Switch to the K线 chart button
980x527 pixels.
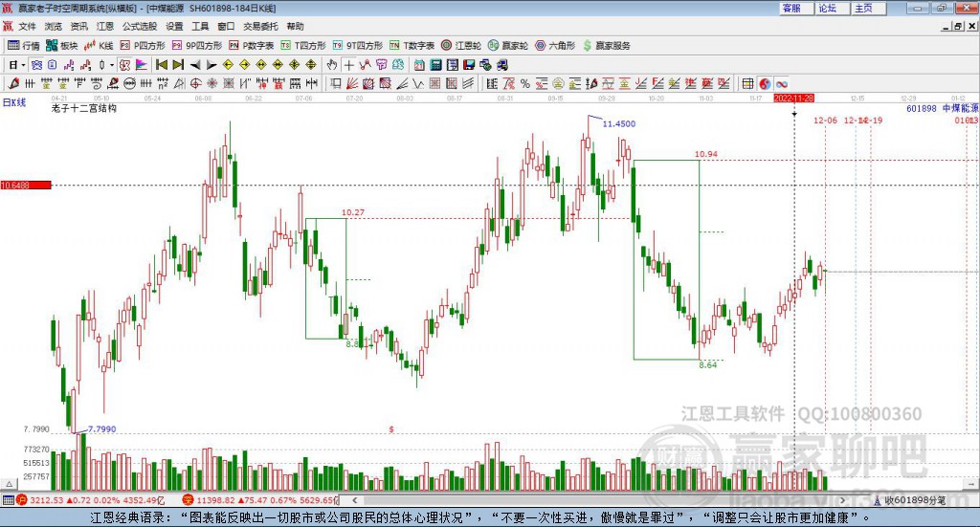click(x=99, y=46)
